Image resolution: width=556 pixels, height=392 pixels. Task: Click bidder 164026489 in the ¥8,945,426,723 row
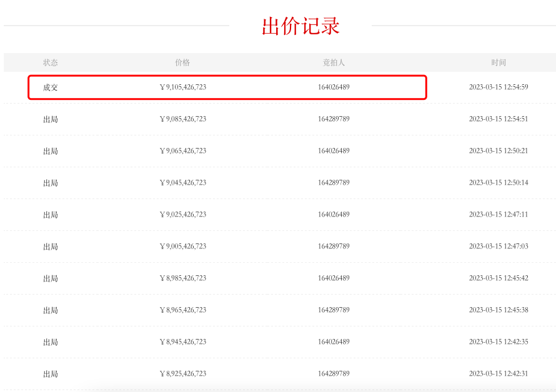[334, 342]
